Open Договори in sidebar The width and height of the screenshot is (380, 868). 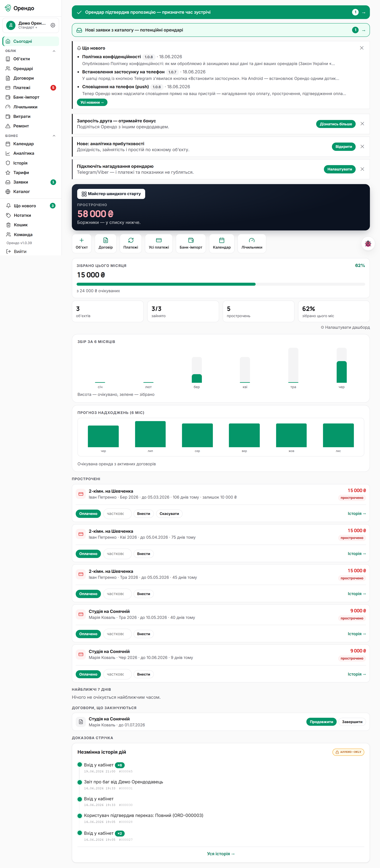click(31, 78)
